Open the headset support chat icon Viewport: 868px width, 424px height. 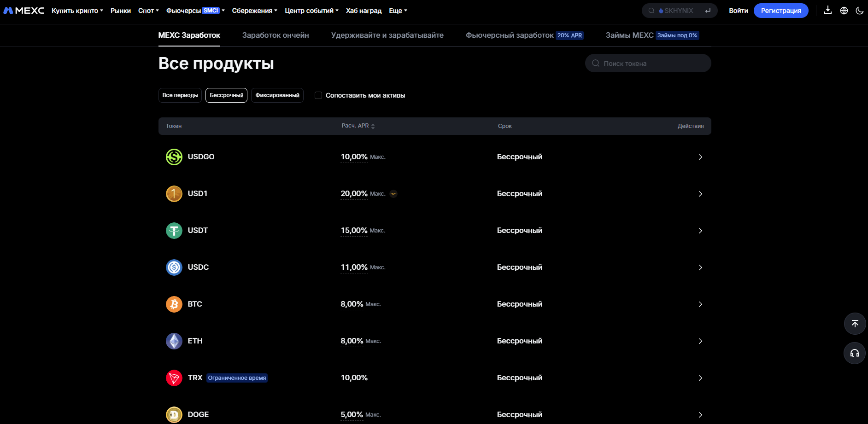point(855,353)
